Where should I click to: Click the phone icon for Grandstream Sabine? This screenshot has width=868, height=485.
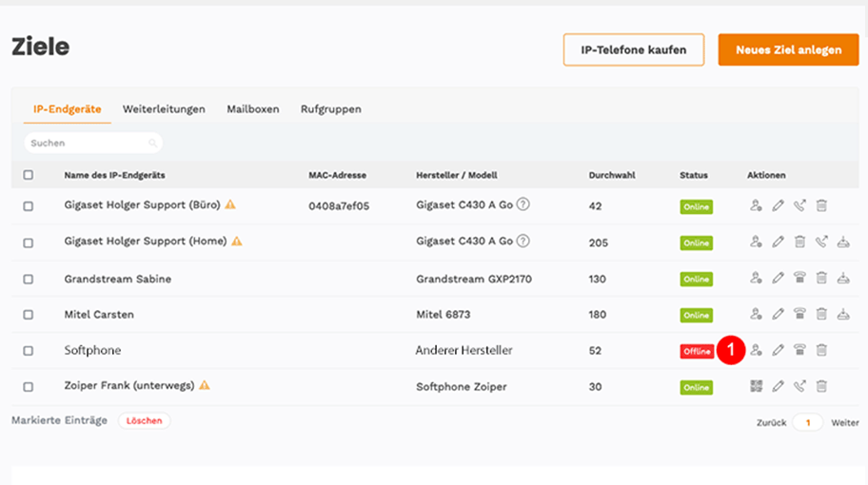pos(799,278)
